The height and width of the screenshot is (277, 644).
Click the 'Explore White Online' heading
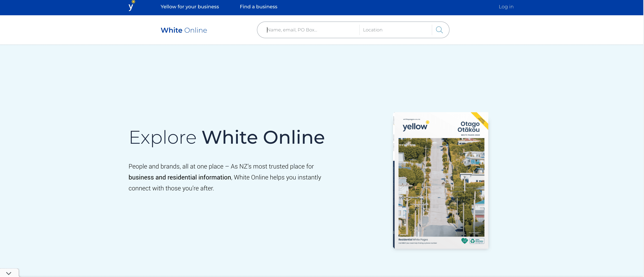pyautogui.click(x=227, y=137)
